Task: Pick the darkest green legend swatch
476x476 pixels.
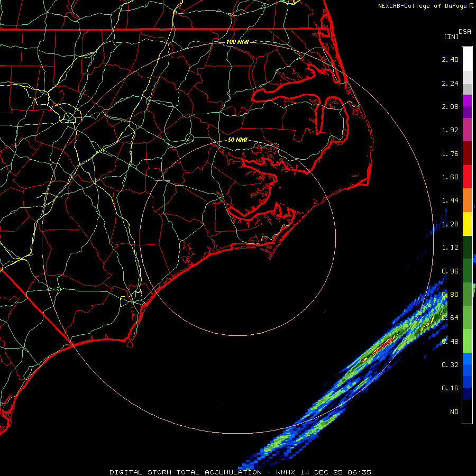Action: [467, 247]
